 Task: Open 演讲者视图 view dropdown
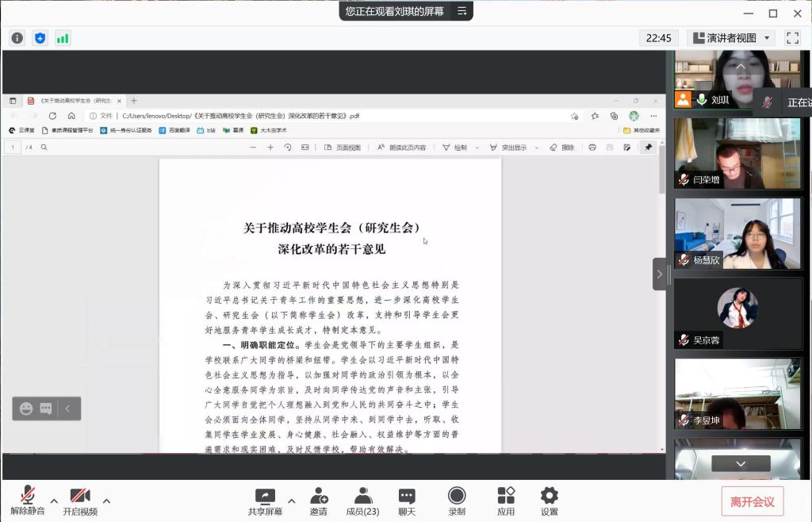pyautogui.click(x=730, y=37)
